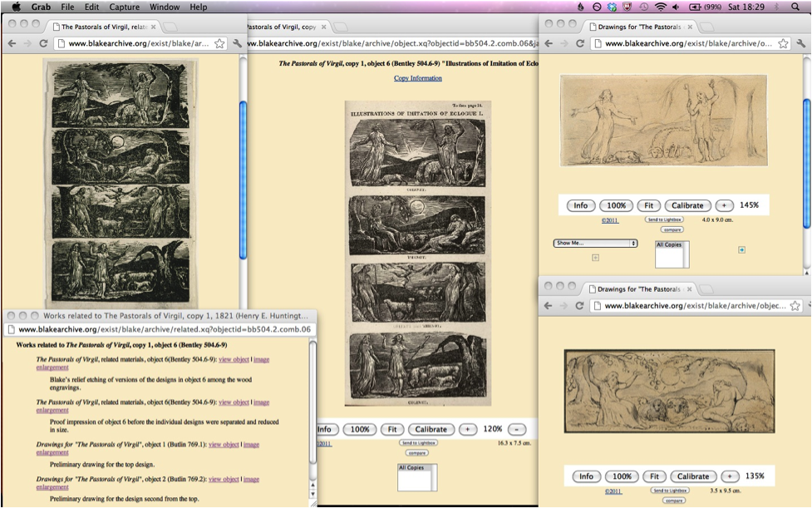Image resolution: width=812 pixels, height=508 pixels.
Task: Click the blue next-arrow icon beside All Copies
Action: (741, 249)
